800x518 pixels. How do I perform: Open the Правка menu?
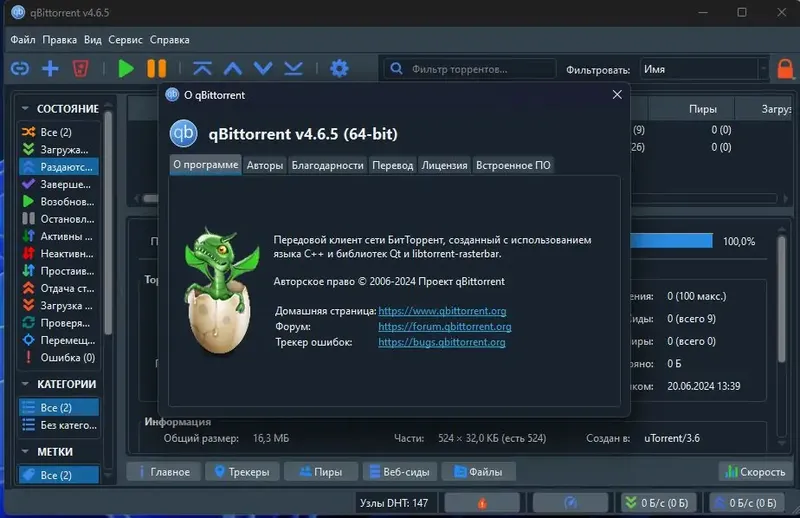click(x=60, y=40)
